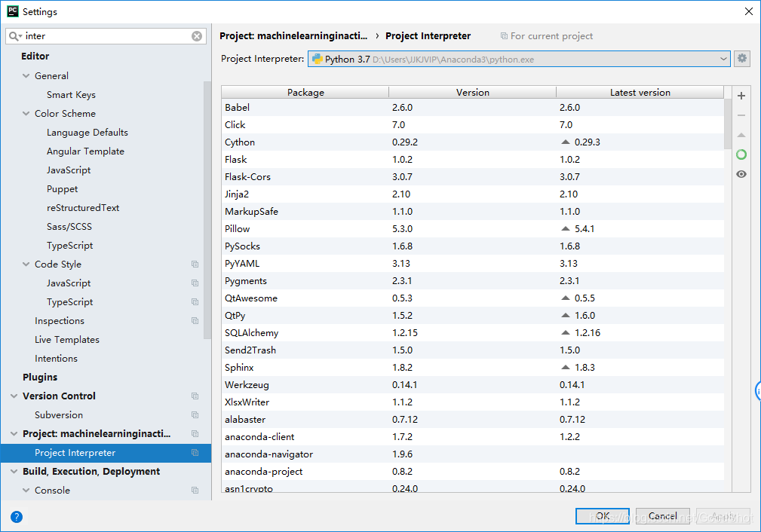Click the project-level icon beside Console
Viewport: 761px width, 532px height.
(x=195, y=491)
